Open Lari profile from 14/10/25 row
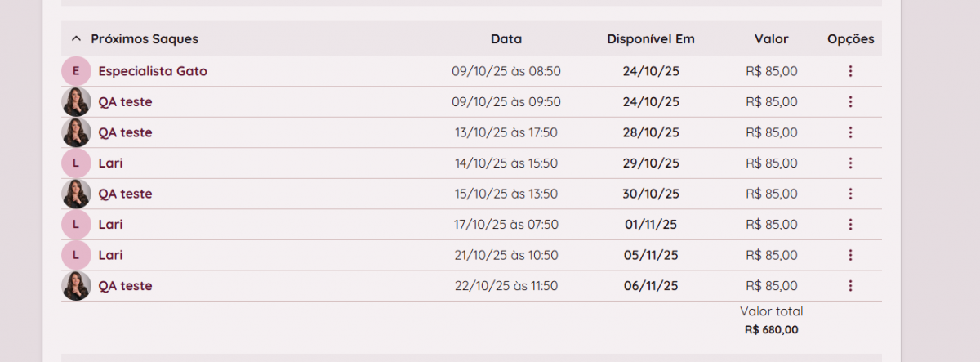Viewport: 980px width, 362px height. pyautogui.click(x=110, y=163)
